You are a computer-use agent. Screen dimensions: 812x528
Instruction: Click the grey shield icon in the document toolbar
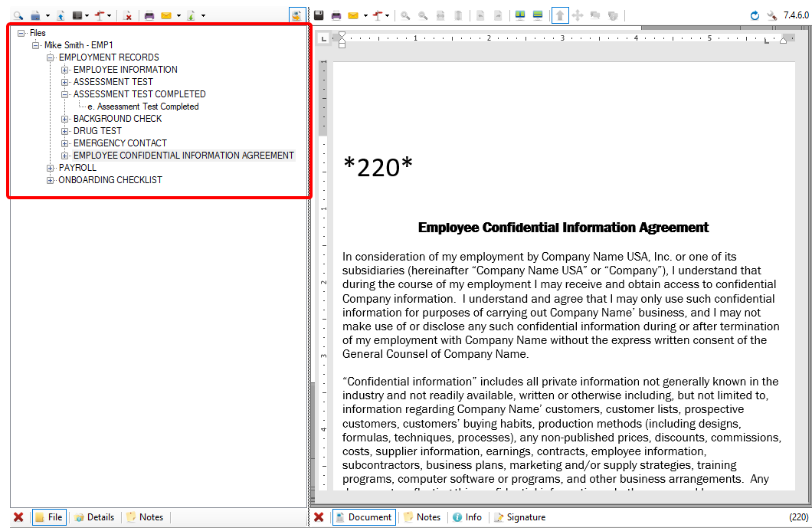pyautogui.click(x=613, y=15)
